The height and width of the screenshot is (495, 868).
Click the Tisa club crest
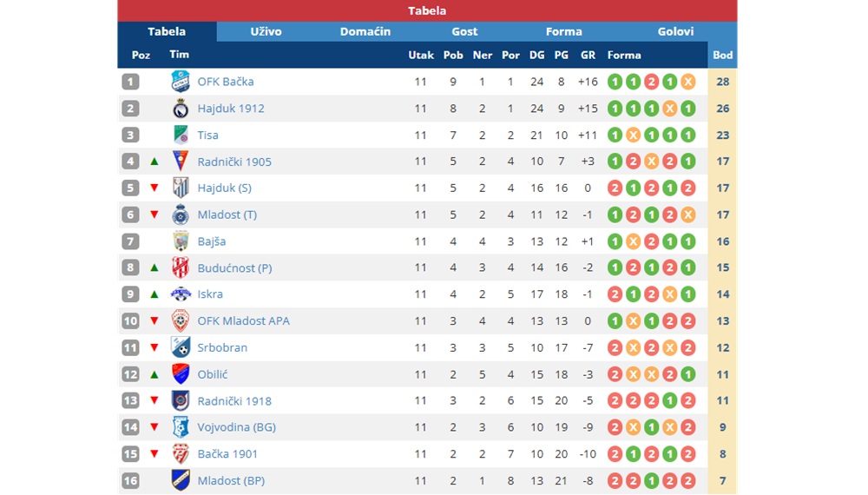point(181,135)
